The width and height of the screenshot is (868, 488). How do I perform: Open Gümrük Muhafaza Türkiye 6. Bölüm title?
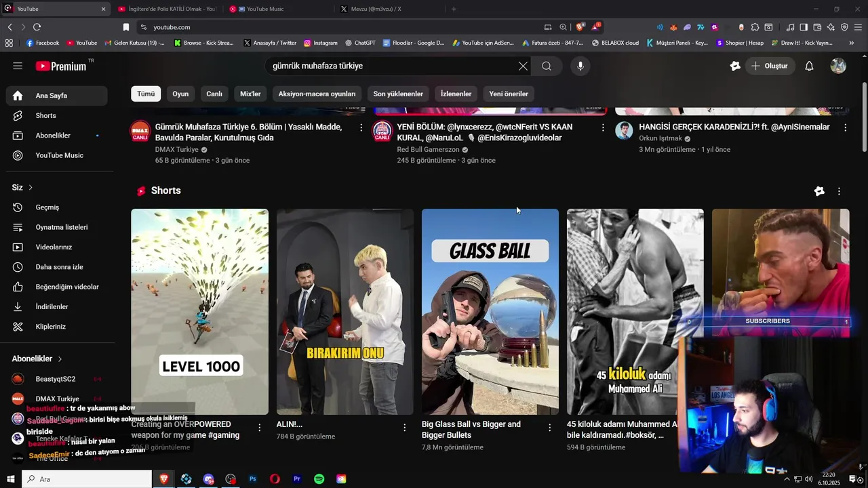pyautogui.click(x=249, y=132)
